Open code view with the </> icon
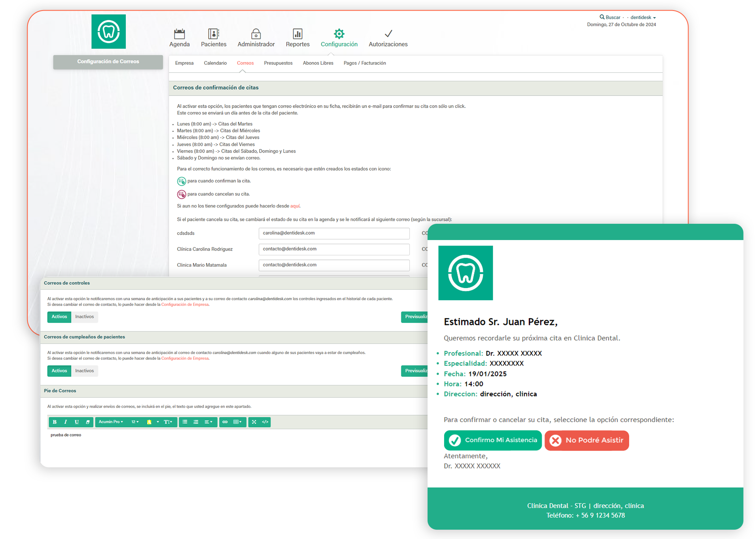Screen dimensions: 756x539 pos(265,422)
